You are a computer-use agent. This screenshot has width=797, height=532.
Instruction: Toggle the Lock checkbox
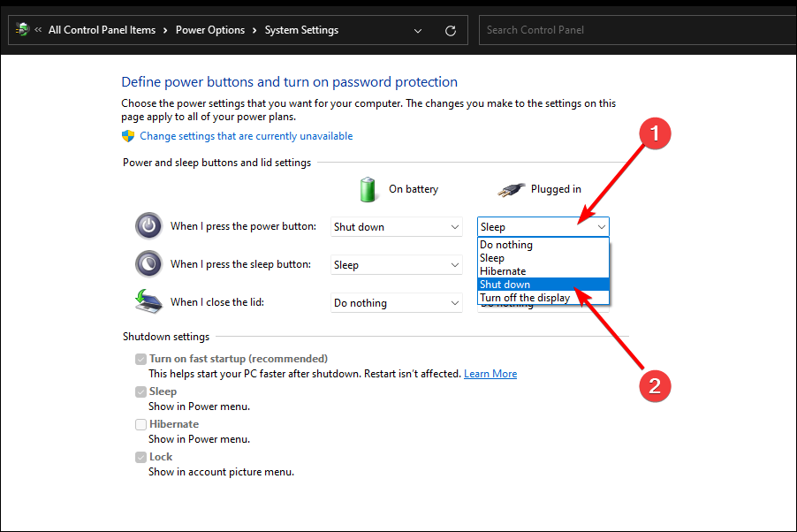point(140,457)
